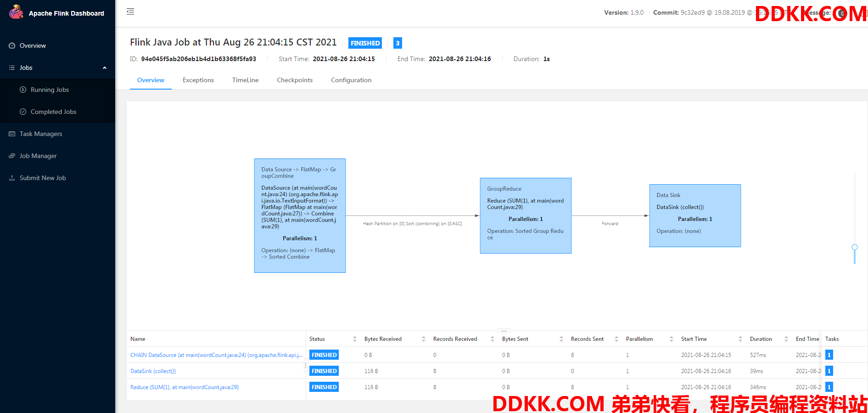The image size is (868, 413).
Task: Adjust the graph zoom slider handle
Action: pos(854,247)
